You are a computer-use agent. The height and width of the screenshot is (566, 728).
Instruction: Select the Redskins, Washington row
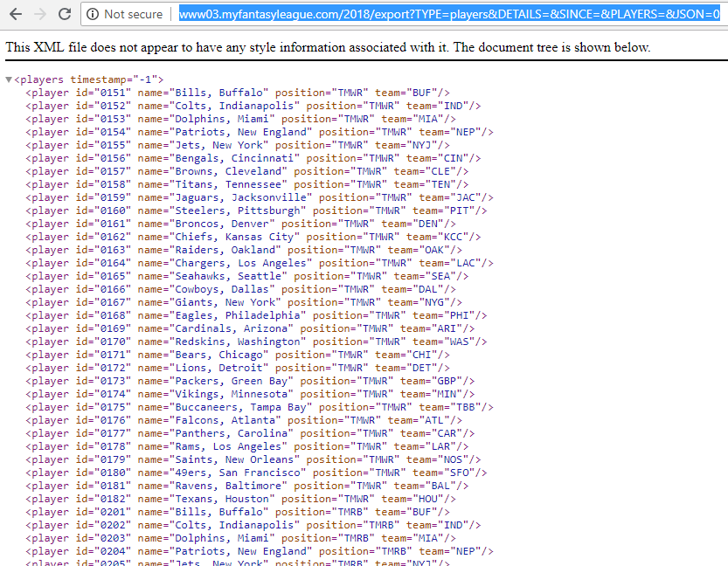pyautogui.click(x=256, y=342)
